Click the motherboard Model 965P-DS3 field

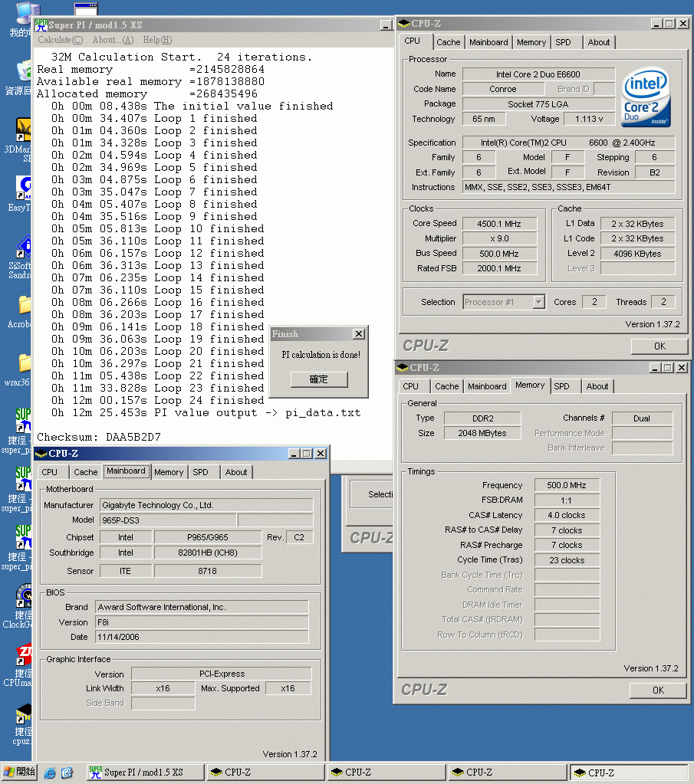coord(168,520)
